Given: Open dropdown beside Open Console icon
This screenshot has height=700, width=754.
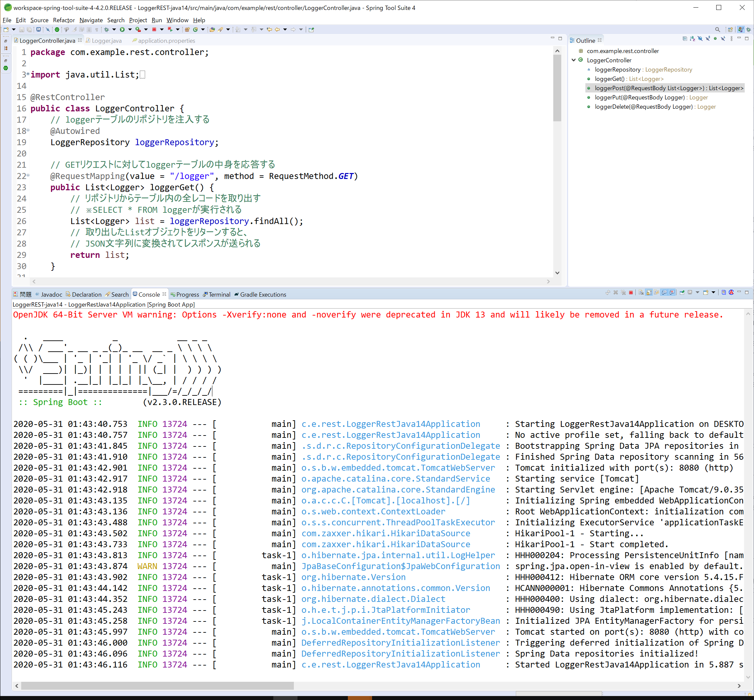Looking at the screenshot, I should point(714,292).
